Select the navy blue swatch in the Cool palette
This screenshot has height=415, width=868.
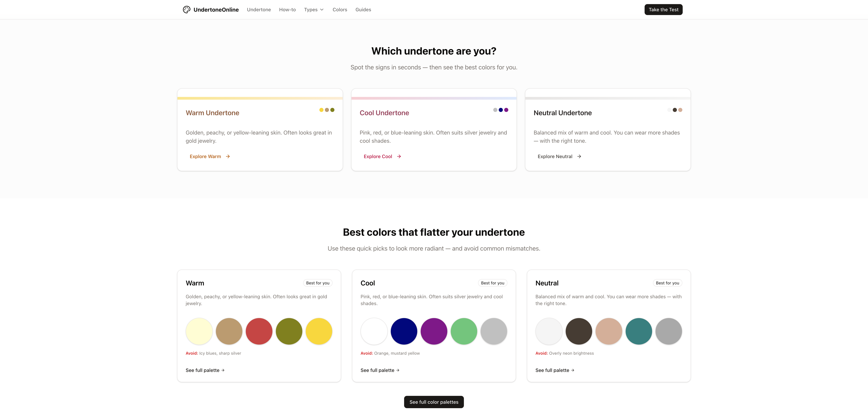click(x=404, y=331)
